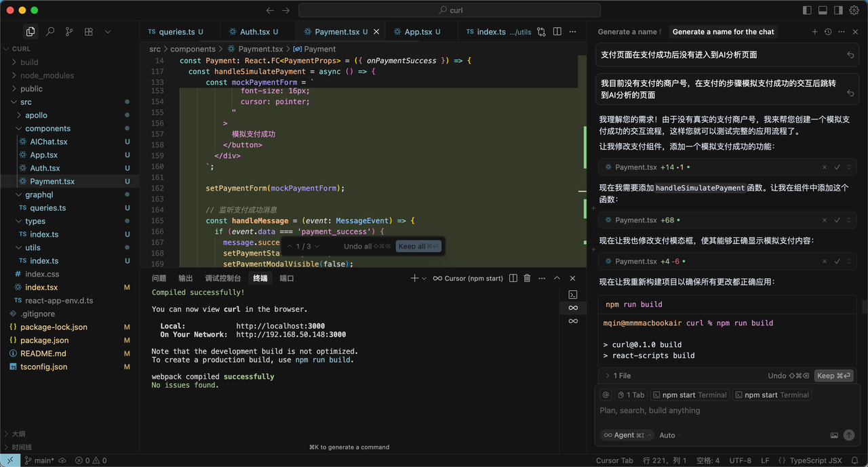868x467 pixels.
Task: Open Cursor settings gear in title bar
Action: click(854, 10)
